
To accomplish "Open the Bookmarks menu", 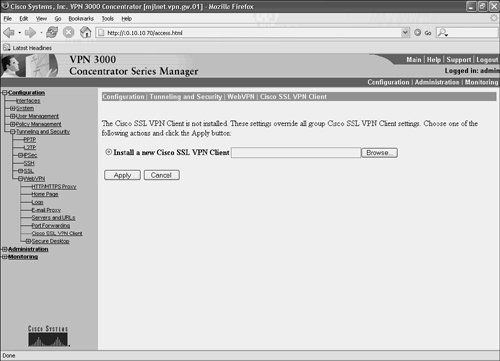I will coord(81,19).
